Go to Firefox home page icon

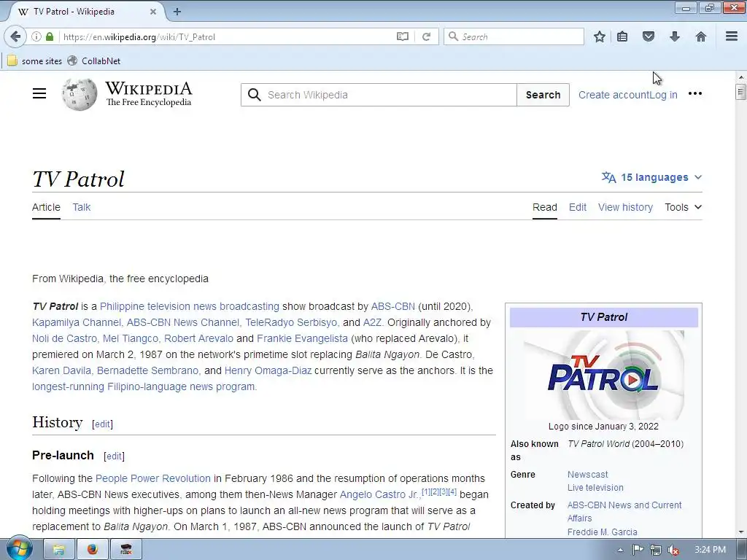point(701,36)
